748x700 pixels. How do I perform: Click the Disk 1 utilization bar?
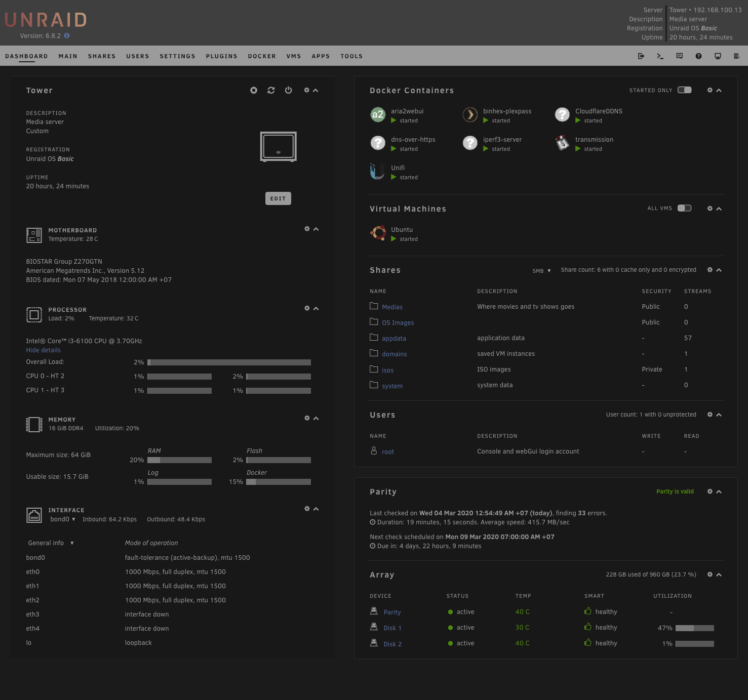[x=695, y=628]
